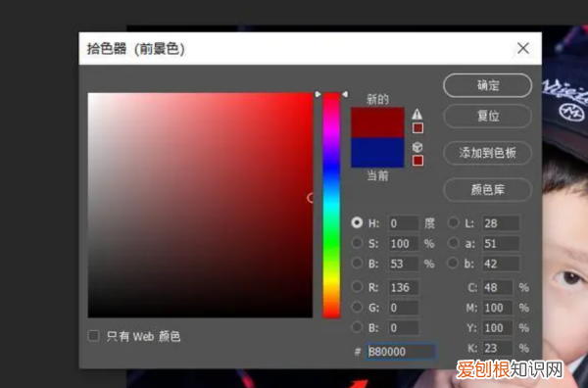
Task: Click the hex color code field
Action: (401, 352)
